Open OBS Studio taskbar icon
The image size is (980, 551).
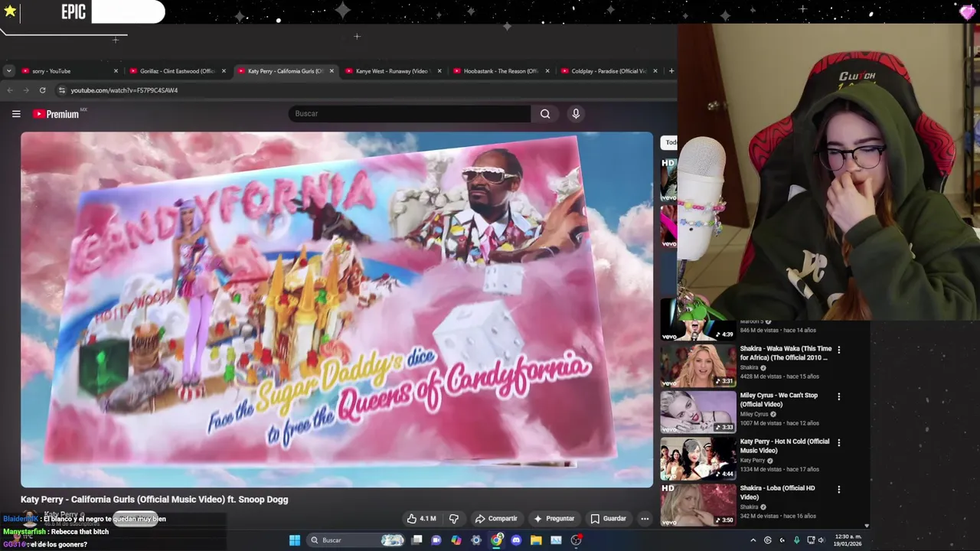576,540
